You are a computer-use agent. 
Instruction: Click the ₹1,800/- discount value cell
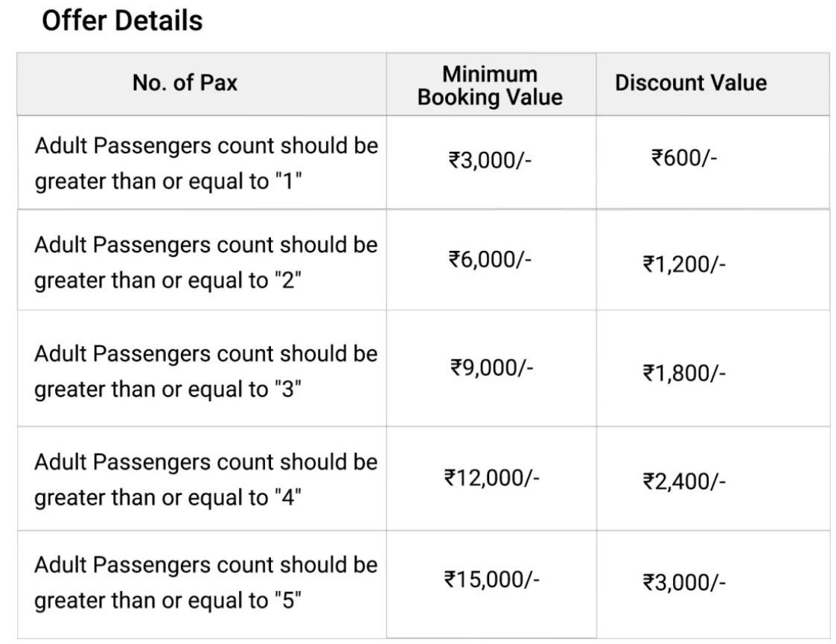(684, 373)
